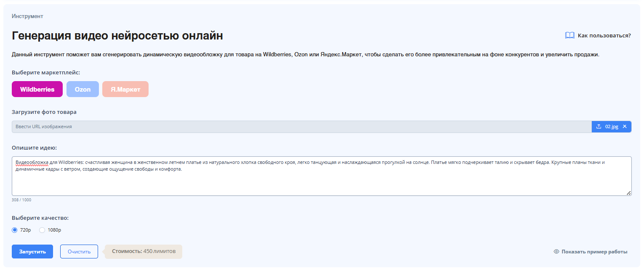Click the book icon beside 'Как пользоваться?'
644x274 pixels.
[x=569, y=35]
